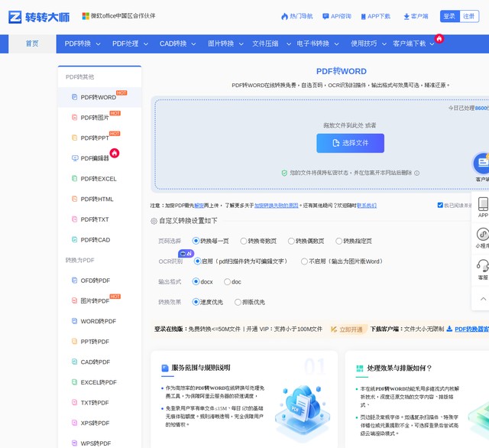This screenshot has height=448, width=489.
Task: Click the PDF转TXT sidebar icon
Action: click(75, 219)
